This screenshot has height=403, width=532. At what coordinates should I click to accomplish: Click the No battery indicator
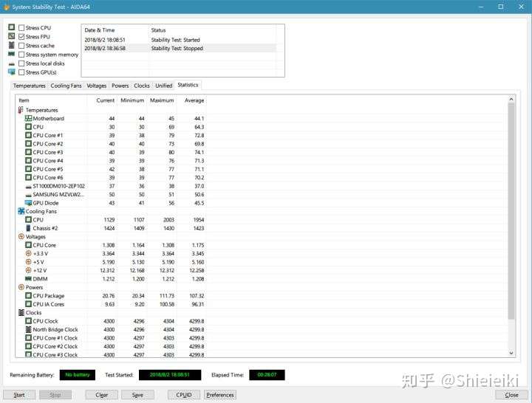point(78,375)
